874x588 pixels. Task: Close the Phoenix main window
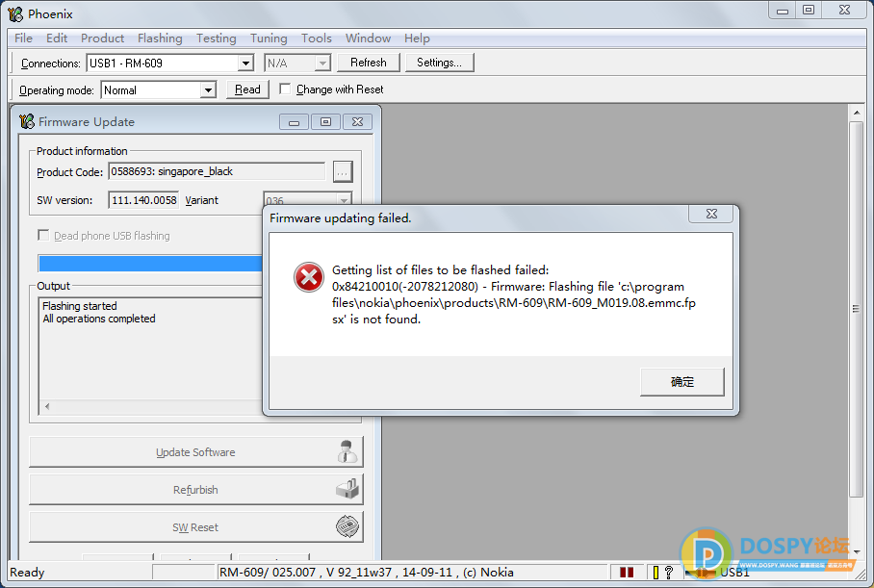(x=844, y=11)
